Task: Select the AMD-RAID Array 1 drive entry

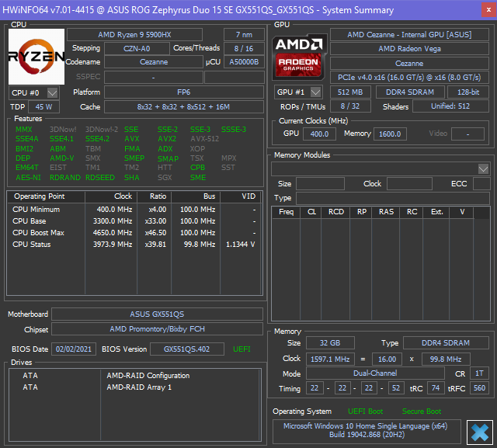Action: click(134, 387)
